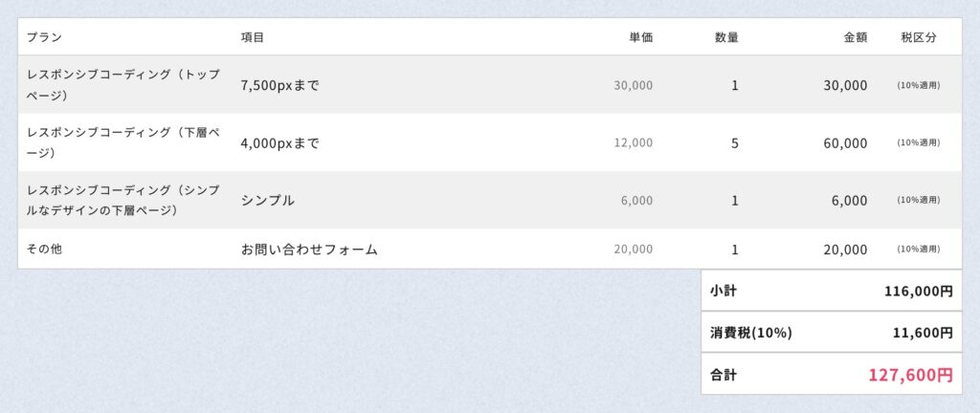Select the 7,500pxまで item cell
Viewport: 980px width, 413px height.
tap(280, 85)
